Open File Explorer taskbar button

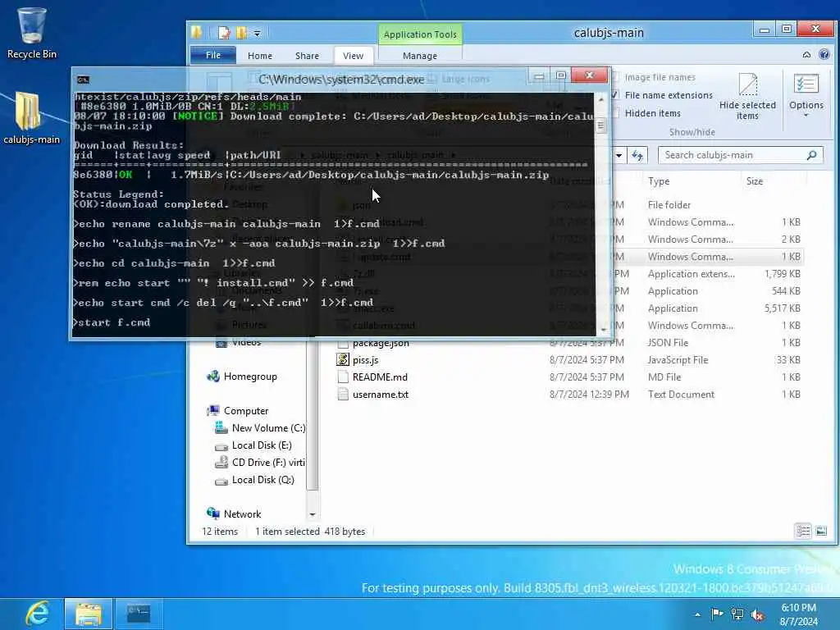click(x=89, y=614)
